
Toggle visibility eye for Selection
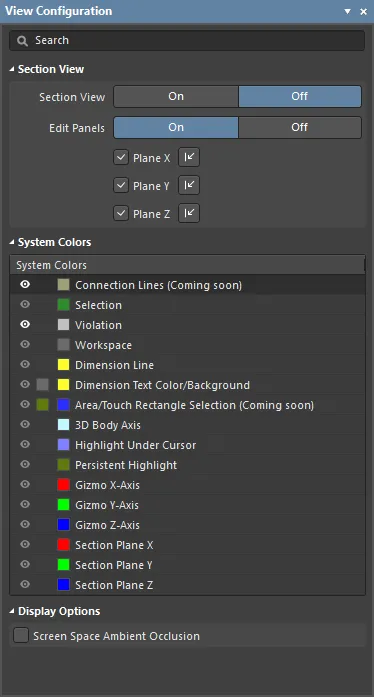pos(25,304)
